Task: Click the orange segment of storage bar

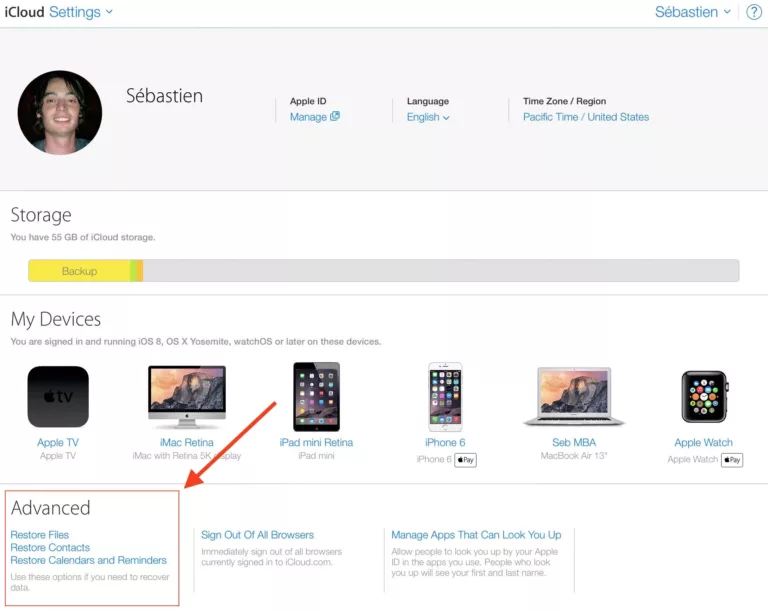Action: point(140,270)
